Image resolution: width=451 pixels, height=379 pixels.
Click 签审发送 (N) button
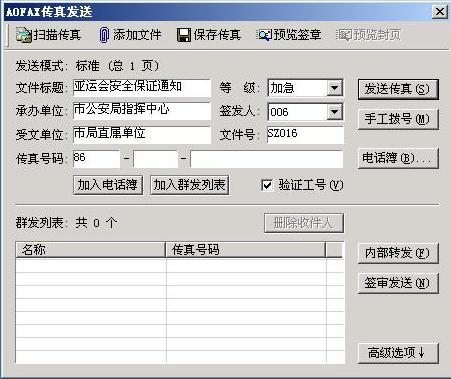398,283
